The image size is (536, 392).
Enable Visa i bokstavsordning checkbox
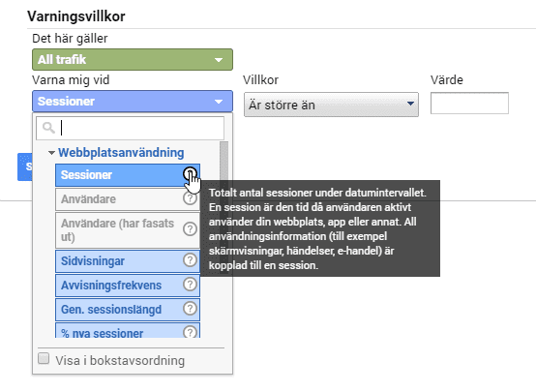point(44,358)
